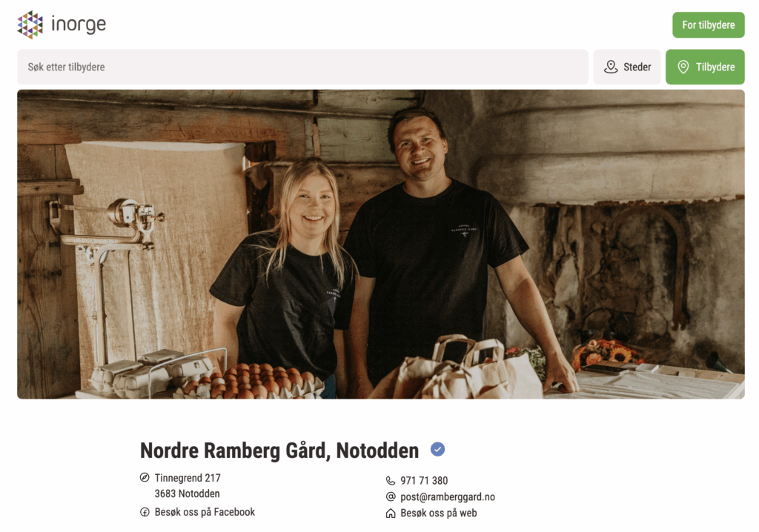Click the inorge wordmark in the header
Viewport: 759px width, 532px height.
(x=79, y=24)
